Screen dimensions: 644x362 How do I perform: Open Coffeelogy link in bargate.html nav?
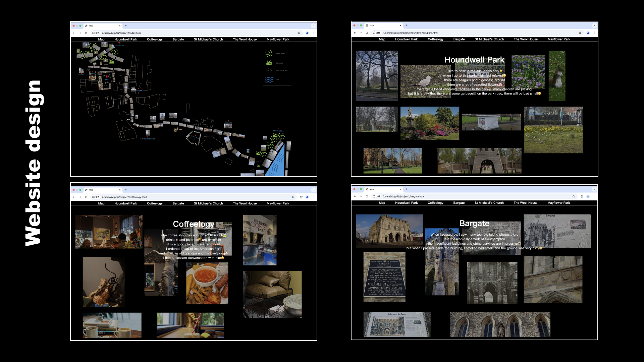[x=435, y=203]
